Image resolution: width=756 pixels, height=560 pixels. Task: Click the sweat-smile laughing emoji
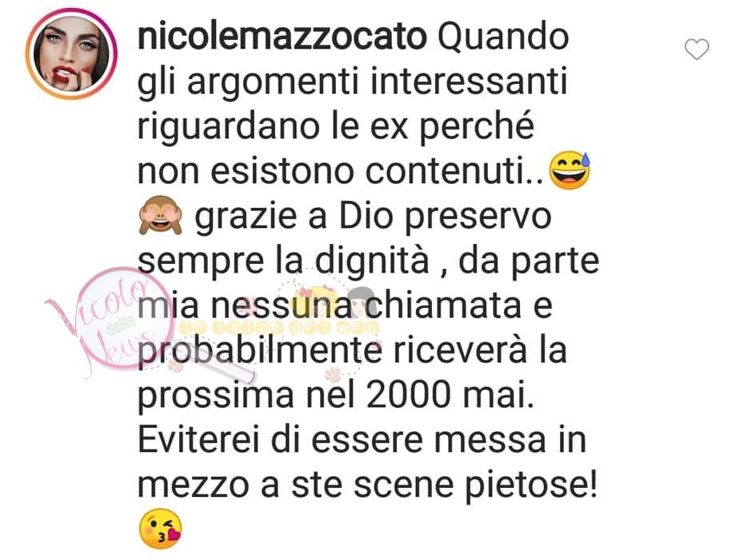pyautogui.click(x=570, y=170)
